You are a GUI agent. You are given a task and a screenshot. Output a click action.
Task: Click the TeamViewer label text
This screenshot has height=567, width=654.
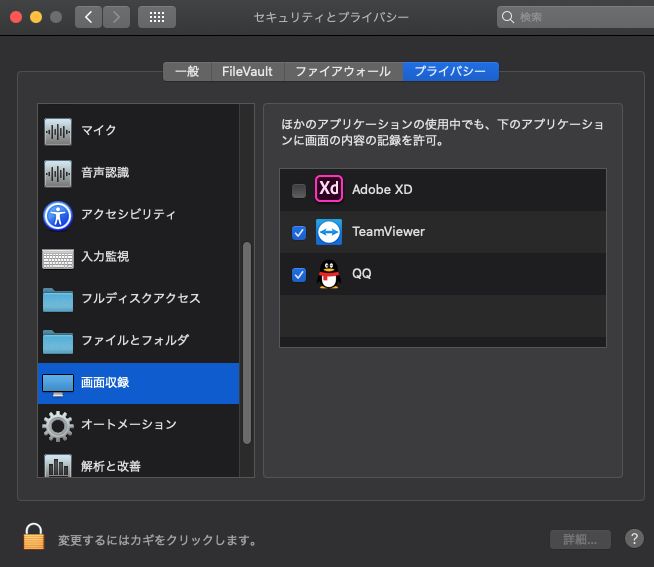(x=388, y=232)
